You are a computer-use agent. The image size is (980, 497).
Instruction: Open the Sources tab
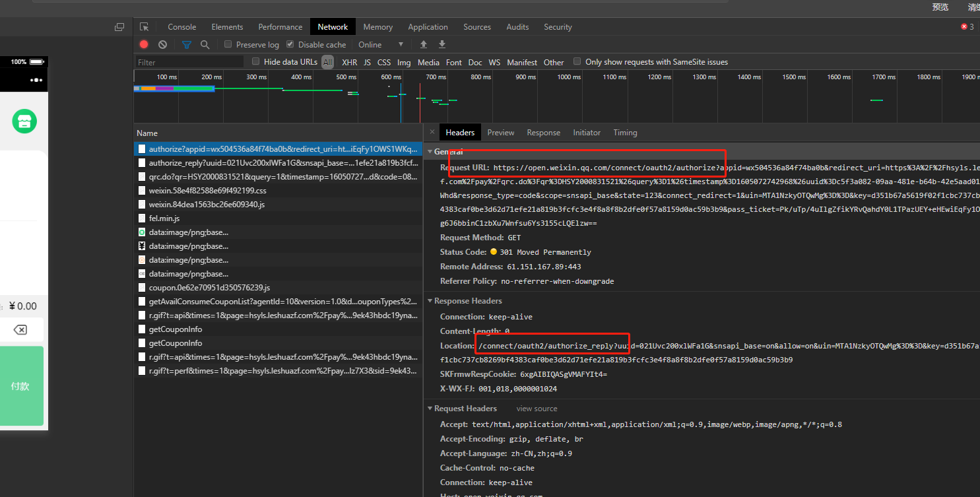pyautogui.click(x=477, y=27)
